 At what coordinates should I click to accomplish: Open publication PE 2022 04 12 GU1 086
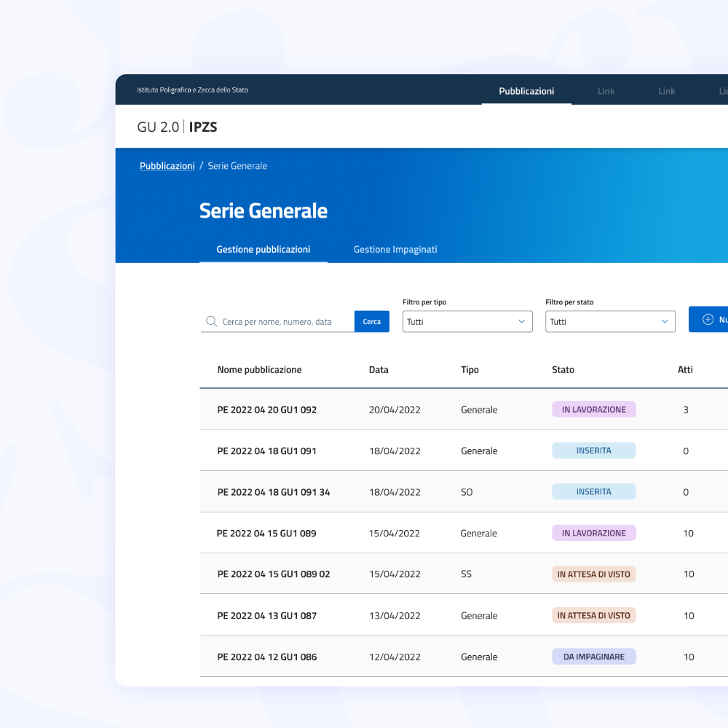pyautogui.click(x=267, y=657)
